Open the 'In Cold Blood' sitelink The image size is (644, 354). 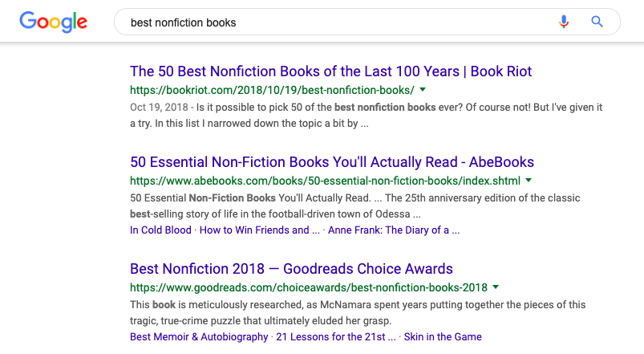[160, 230]
